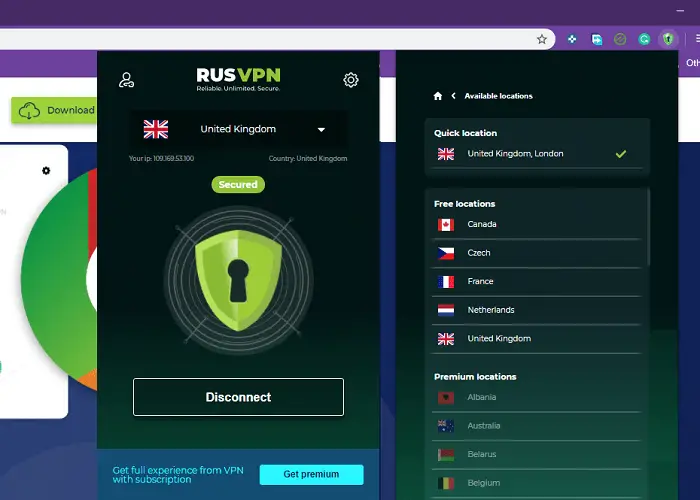This screenshot has width=700, height=500.
Task: Click the green Download button on webpage
Action: pyautogui.click(x=54, y=110)
